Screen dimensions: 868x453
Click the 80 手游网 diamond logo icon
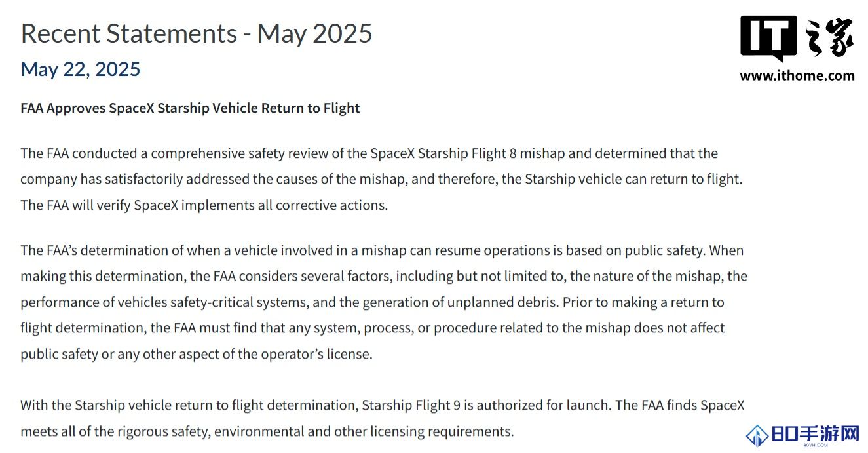pos(759,436)
